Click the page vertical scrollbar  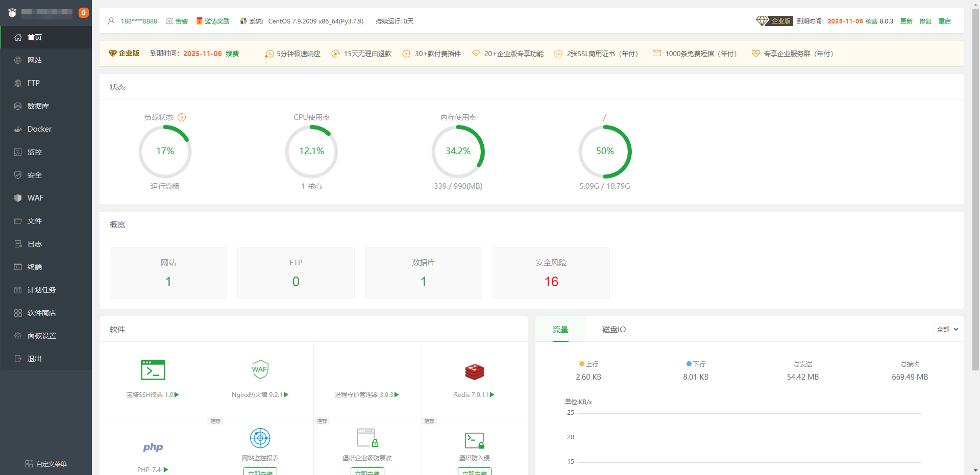click(975, 189)
